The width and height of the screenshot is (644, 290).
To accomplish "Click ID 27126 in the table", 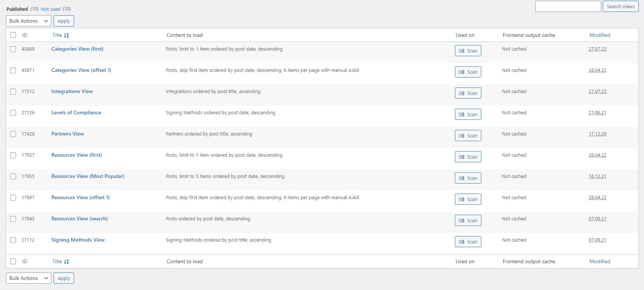I will [x=28, y=112].
